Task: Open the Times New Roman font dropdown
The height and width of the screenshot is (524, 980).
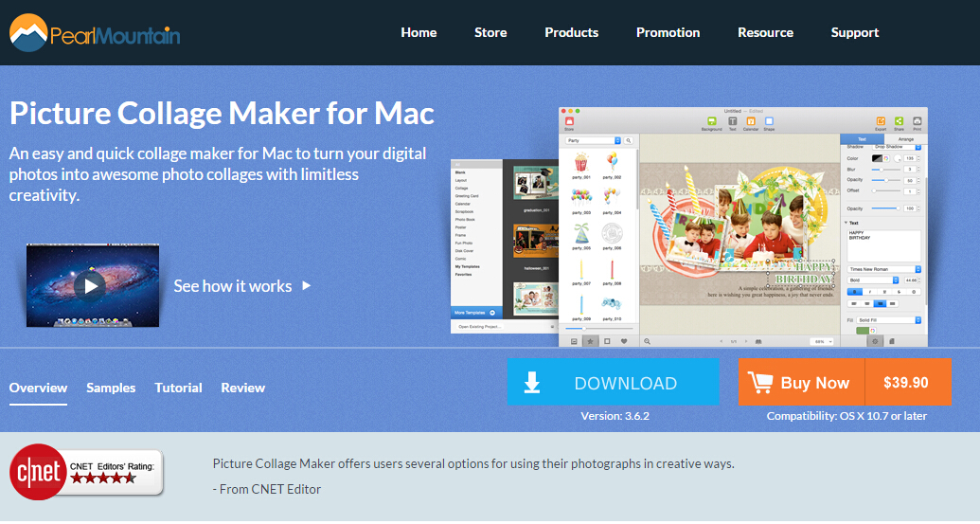Action: click(883, 269)
